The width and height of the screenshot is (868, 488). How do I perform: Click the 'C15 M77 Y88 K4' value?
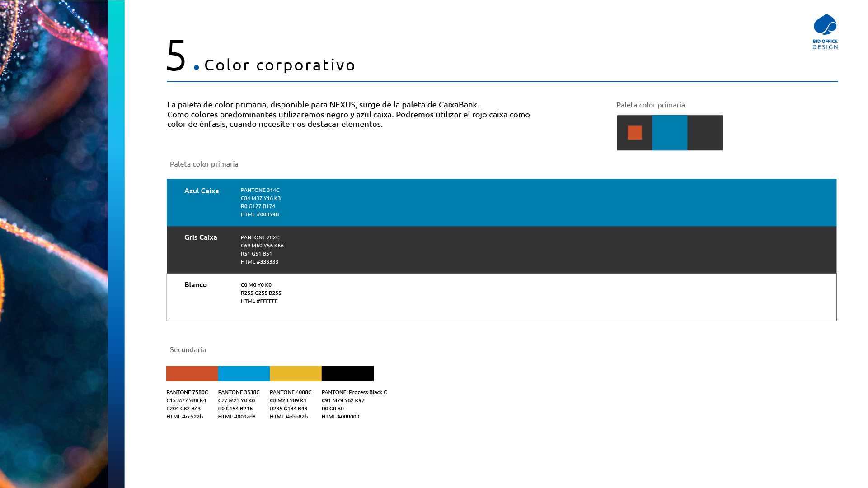click(x=186, y=400)
